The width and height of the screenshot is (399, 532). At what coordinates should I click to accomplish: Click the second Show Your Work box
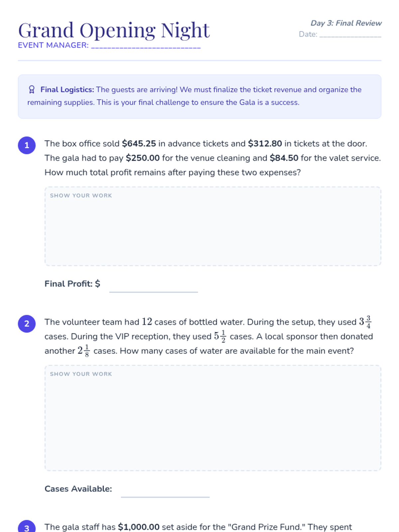click(213, 418)
